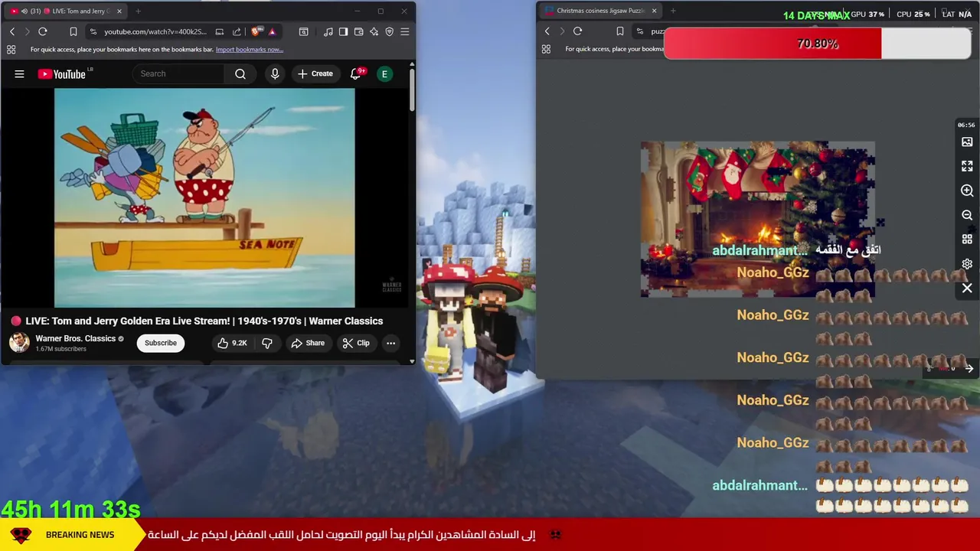Open the YouTube window hamburger browser menu
Viewport: 980px width, 551px height.
(x=405, y=31)
